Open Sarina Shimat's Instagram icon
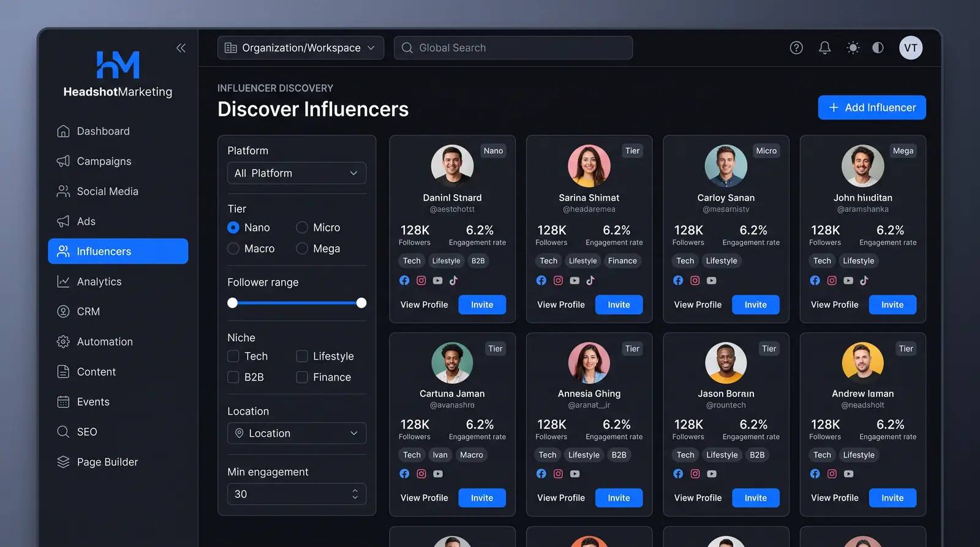Viewport: 980px width, 547px height. coord(558,281)
